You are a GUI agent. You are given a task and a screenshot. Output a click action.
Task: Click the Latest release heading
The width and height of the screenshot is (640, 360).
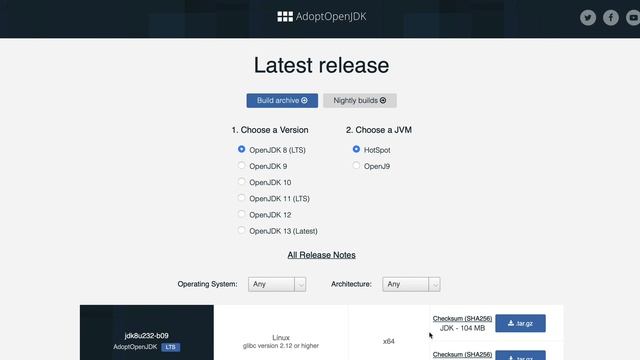321,65
